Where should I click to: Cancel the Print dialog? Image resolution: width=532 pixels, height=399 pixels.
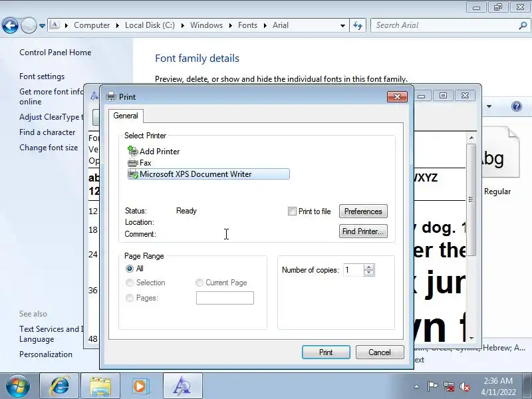(x=380, y=352)
